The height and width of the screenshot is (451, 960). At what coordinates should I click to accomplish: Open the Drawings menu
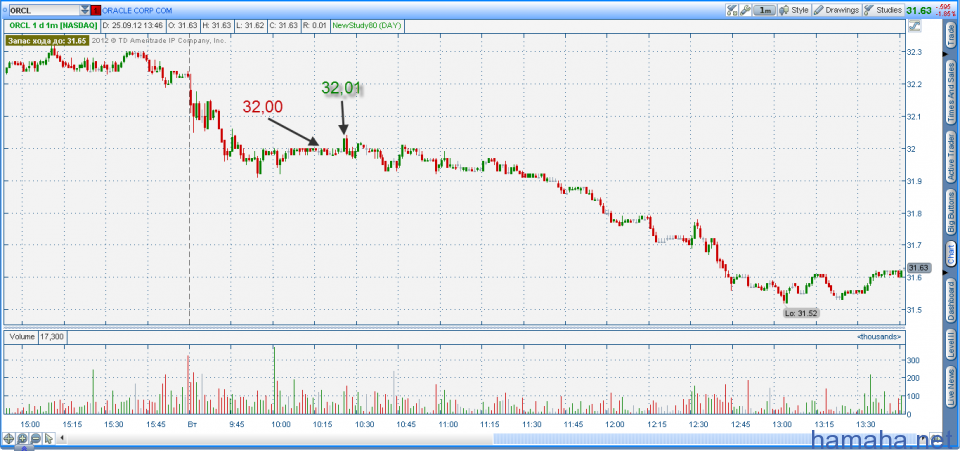836,10
